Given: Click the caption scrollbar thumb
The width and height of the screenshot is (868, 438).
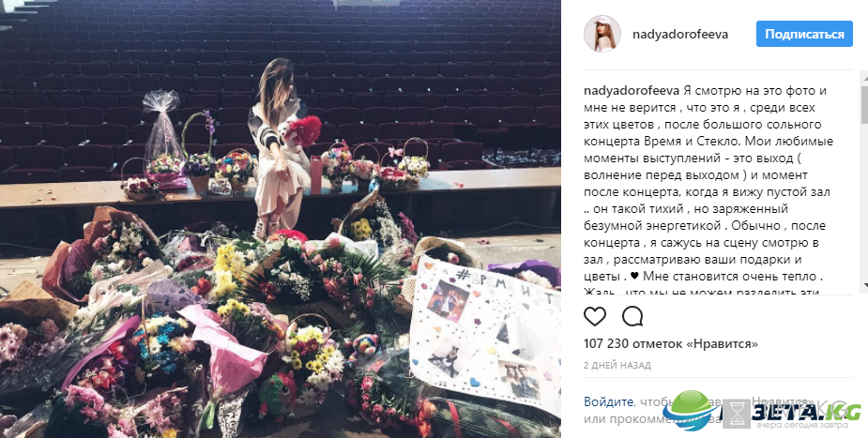Looking at the screenshot, I should pos(863,103).
